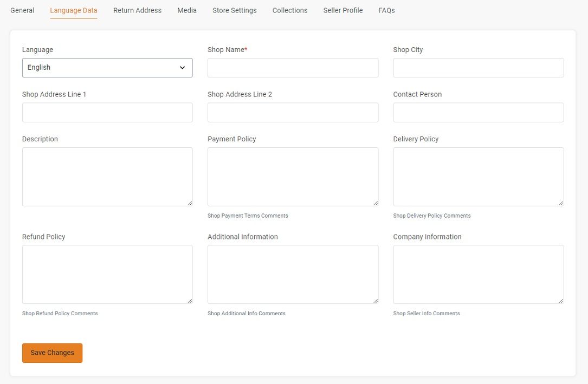588x384 pixels.
Task: Focus the Delivery Policy text area
Action: [478, 177]
